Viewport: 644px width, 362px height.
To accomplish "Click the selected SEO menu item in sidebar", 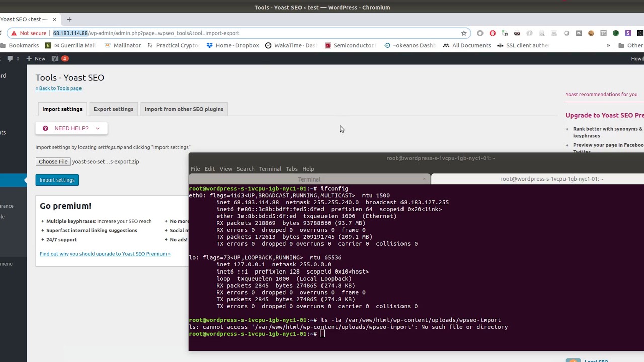I will [x=14, y=180].
